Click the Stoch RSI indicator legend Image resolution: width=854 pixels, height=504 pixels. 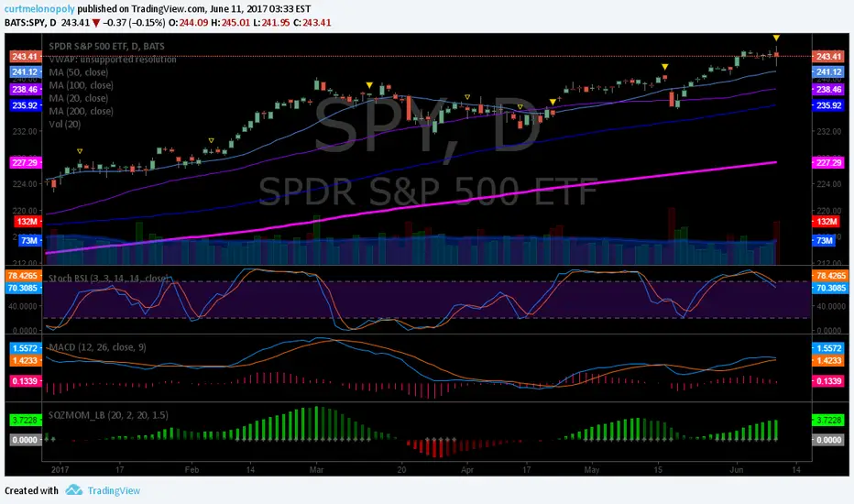point(108,278)
